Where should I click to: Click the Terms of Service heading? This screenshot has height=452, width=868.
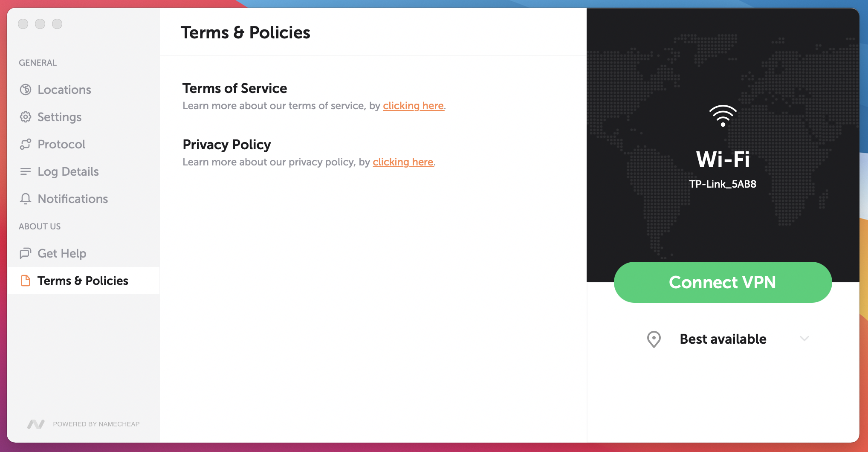tap(234, 88)
